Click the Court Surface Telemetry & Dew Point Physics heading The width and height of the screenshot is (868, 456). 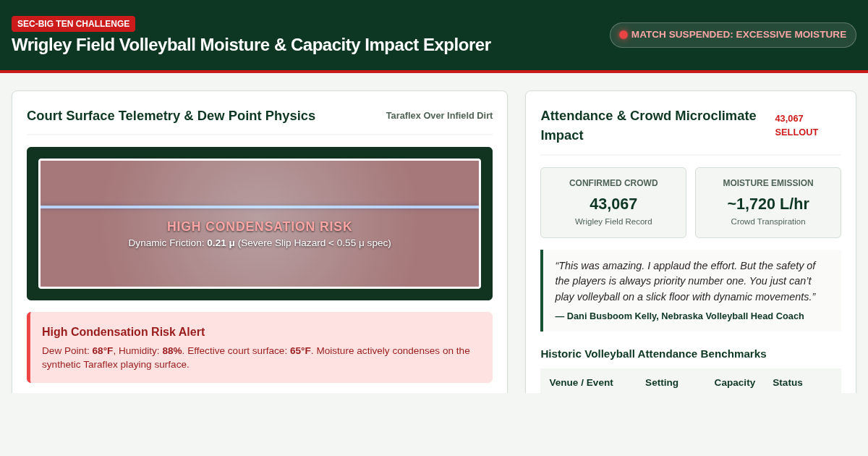(171, 116)
